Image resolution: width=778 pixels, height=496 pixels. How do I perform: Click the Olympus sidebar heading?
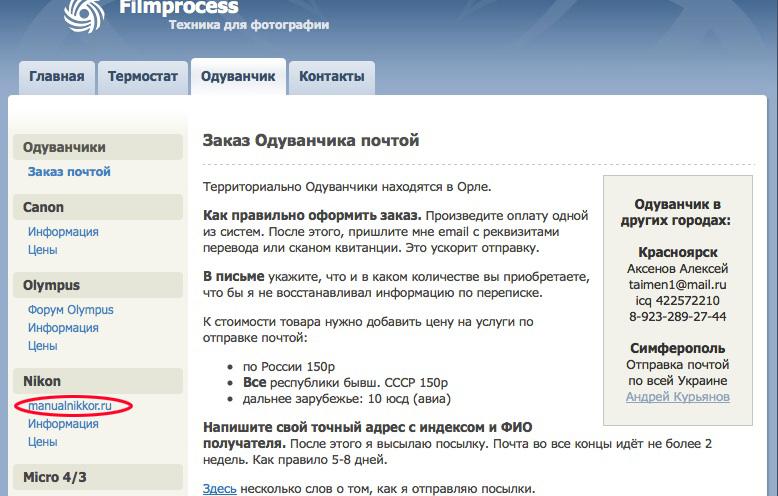point(98,285)
